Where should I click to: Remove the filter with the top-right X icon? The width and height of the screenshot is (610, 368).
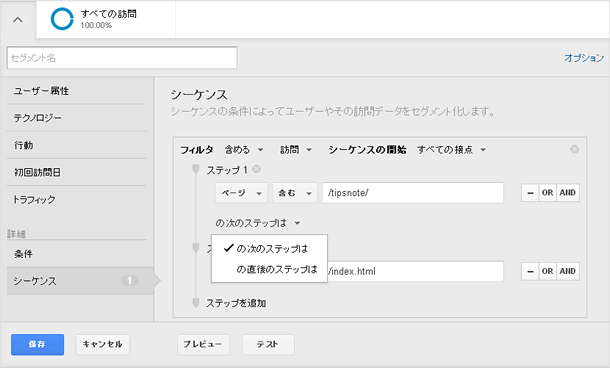pyautogui.click(x=574, y=149)
